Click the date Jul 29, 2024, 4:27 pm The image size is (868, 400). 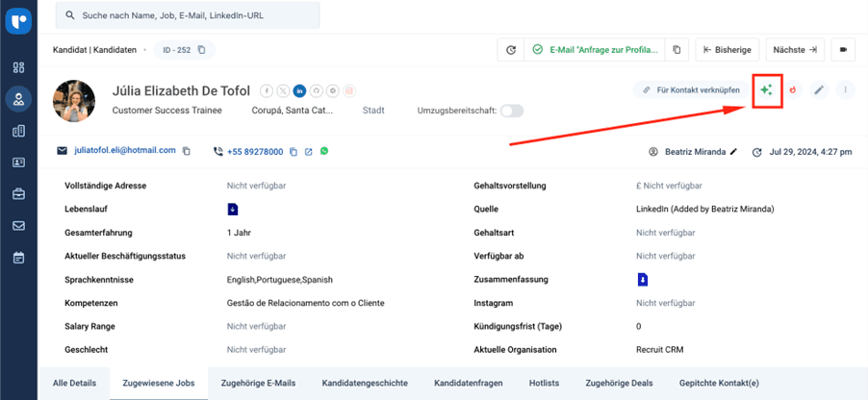tap(810, 152)
